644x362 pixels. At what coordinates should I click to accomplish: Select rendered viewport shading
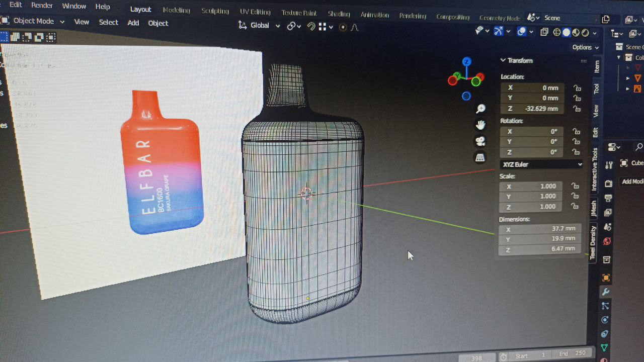coord(585,33)
